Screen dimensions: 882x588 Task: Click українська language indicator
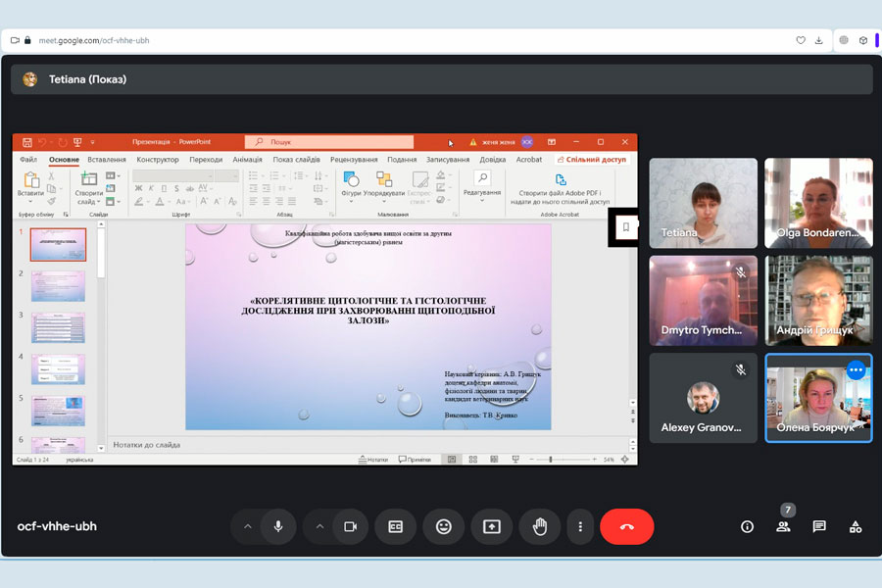[80, 460]
